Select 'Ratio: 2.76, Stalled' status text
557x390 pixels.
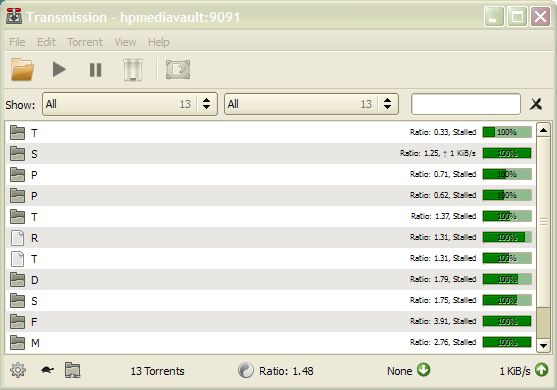pyautogui.click(x=443, y=342)
